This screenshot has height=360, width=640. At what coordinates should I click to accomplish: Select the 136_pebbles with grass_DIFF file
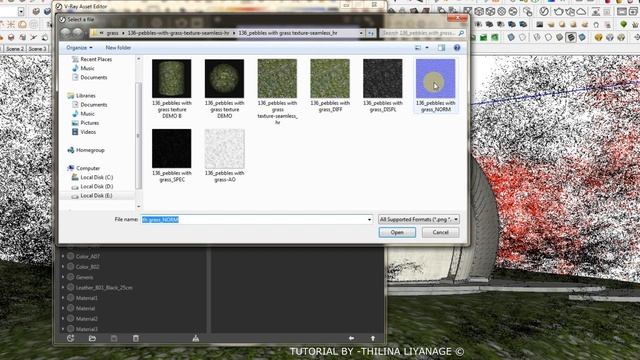(x=330, y=85)
